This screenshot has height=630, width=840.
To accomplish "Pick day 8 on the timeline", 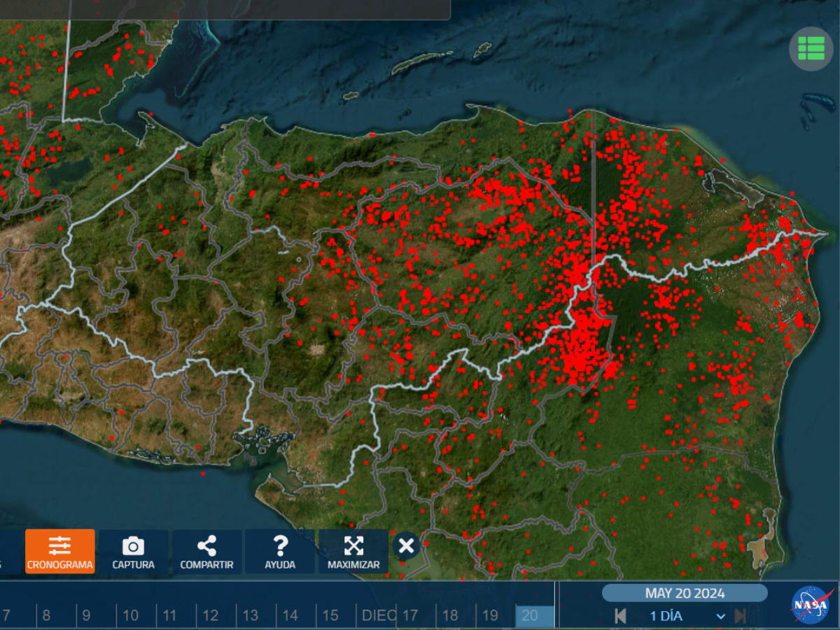I will click(46, 616).
